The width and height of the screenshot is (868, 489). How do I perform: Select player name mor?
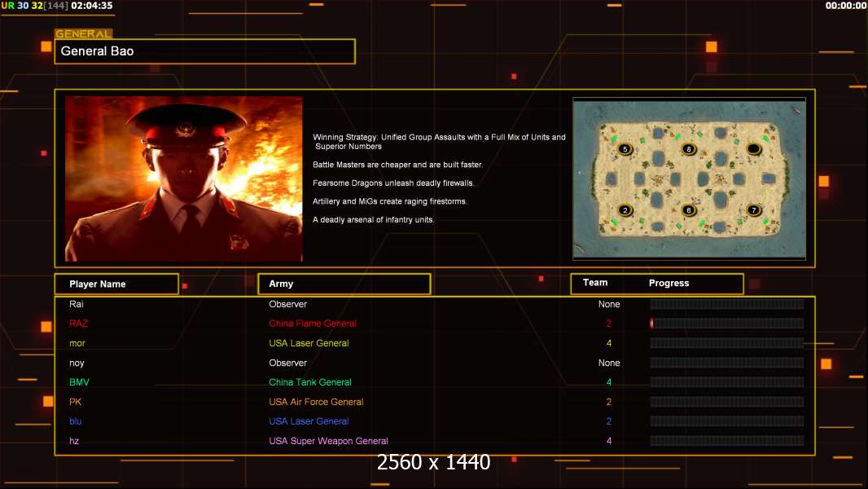click(77, 343)
